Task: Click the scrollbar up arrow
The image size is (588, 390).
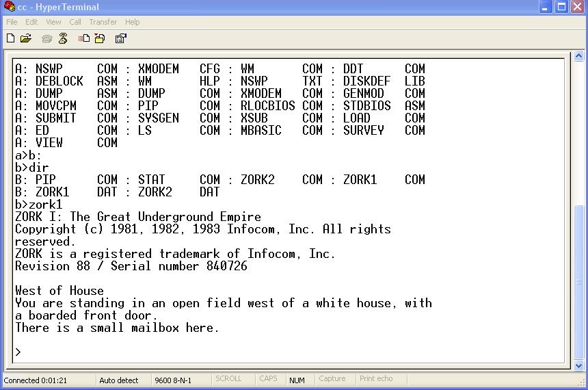Action: coord(578,56)
